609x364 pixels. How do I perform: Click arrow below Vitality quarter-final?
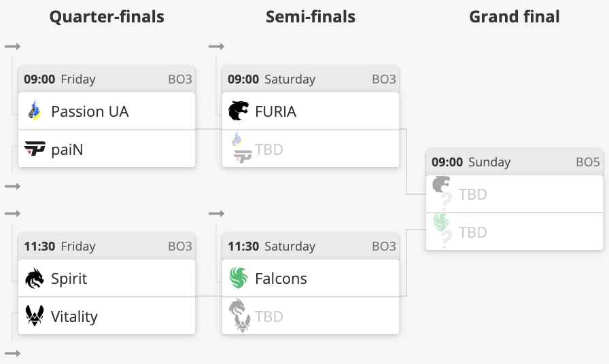(x=13, y=353)
